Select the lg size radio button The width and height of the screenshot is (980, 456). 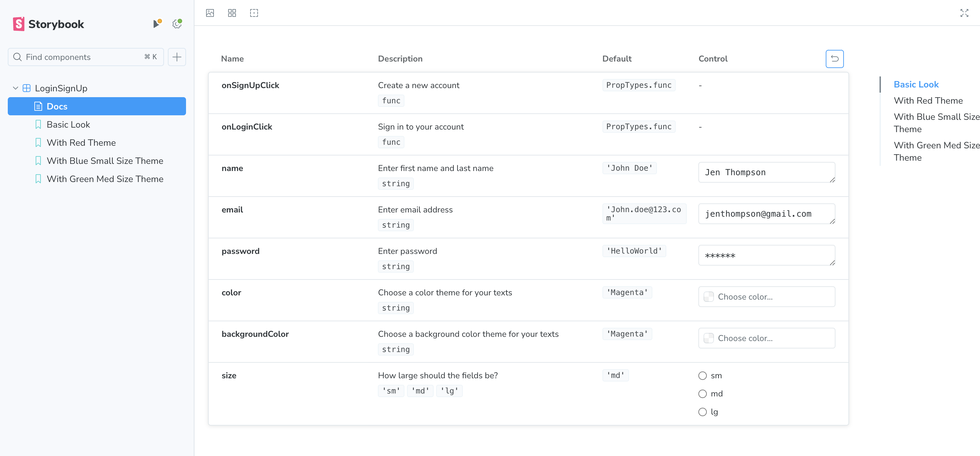tap(702, 412)
